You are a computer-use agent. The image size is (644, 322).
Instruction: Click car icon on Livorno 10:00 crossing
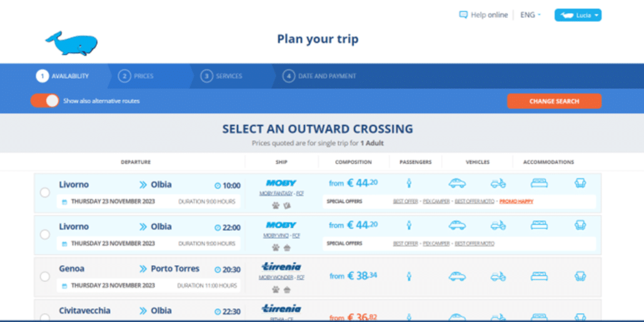pyautogui.click(x=457, y=183)
